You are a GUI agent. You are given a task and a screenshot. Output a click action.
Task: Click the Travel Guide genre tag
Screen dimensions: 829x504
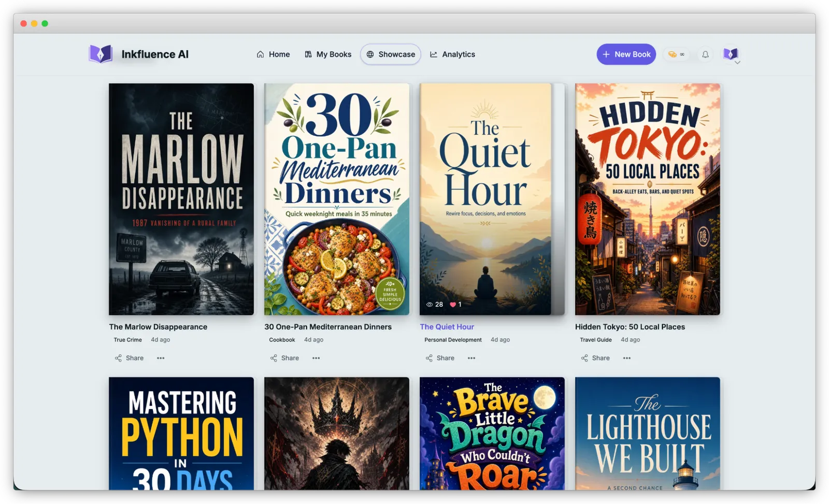point(596,340)
